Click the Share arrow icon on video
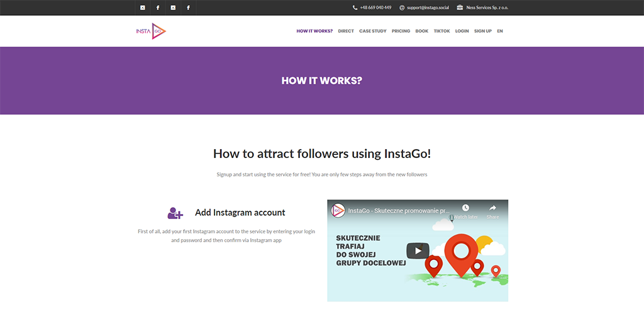 [x=492, y=208]
